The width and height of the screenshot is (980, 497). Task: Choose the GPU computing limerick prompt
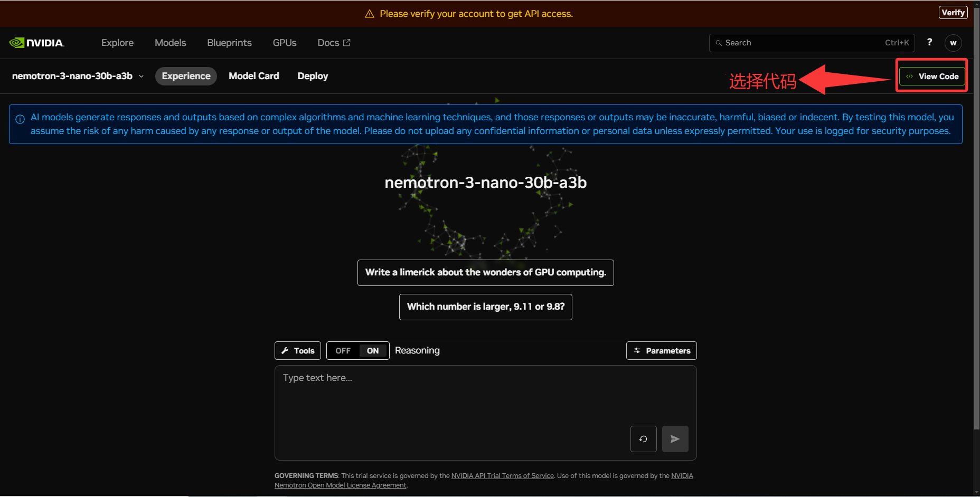486,273
